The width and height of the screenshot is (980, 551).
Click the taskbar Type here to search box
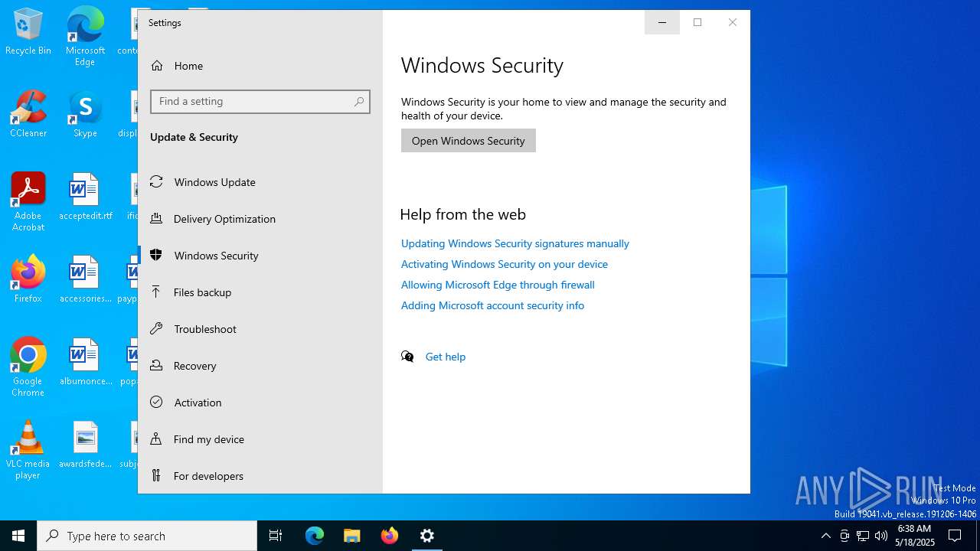click(x=147, y=536)
